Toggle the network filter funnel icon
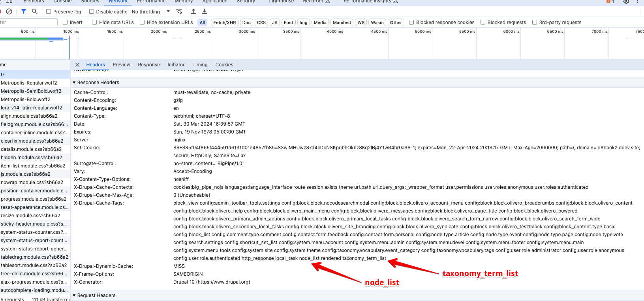The width and height of the screenshot is (644, 301). point(24,11)
